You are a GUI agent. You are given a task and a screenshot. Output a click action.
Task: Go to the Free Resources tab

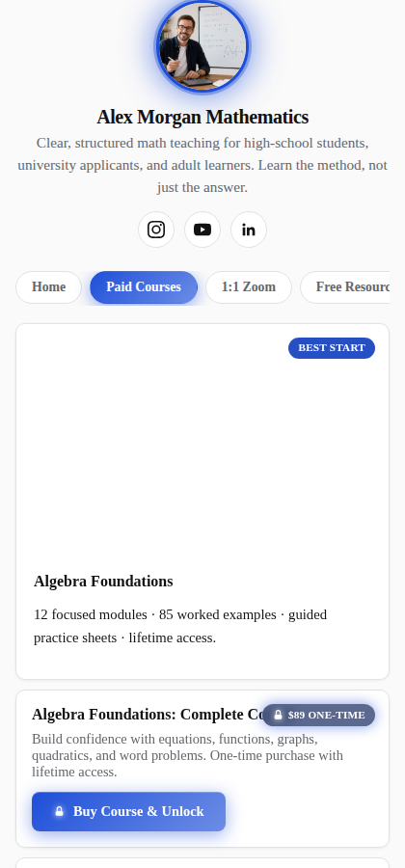point(345,287)
